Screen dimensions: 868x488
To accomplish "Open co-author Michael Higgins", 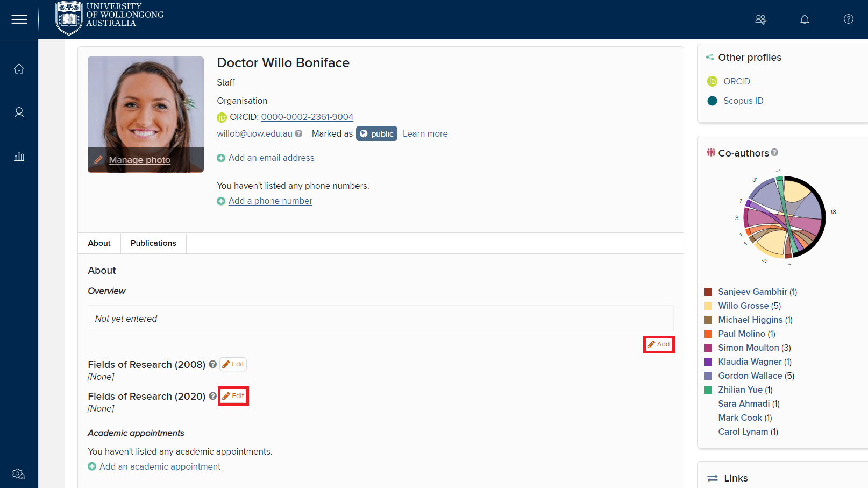I will (750, 320).
